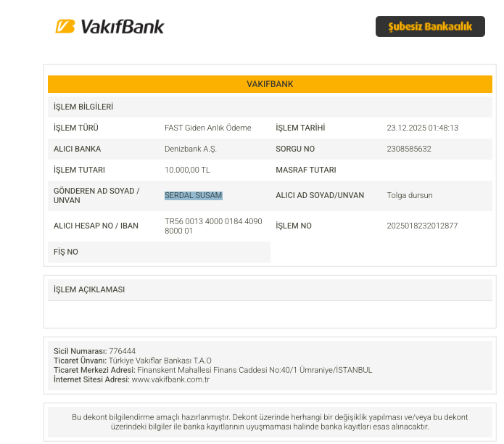Click the İŞLEM AÇIKLAMASI heading
Viewport: 504px width, 444px height.
click(89, 289)
